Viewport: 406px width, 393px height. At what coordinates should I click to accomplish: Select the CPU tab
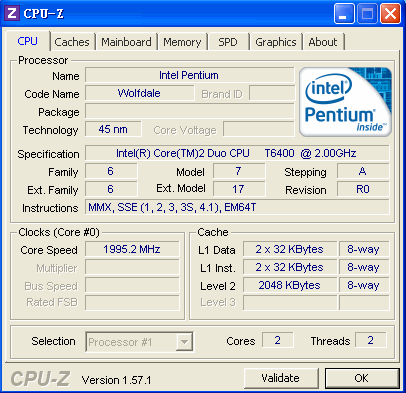coord(28,41)
